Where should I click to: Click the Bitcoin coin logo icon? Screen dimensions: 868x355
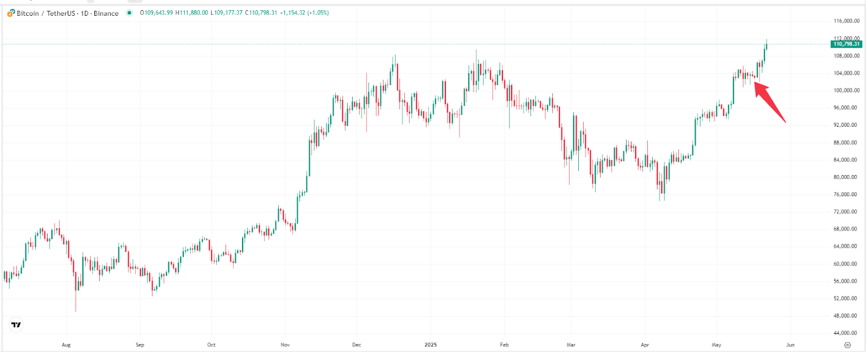10,13
